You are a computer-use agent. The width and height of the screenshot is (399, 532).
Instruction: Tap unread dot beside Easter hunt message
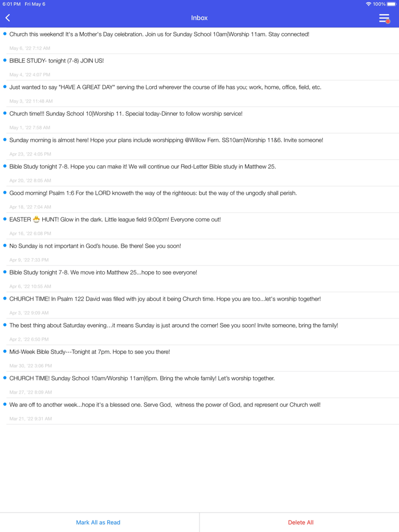coord(5,219)
